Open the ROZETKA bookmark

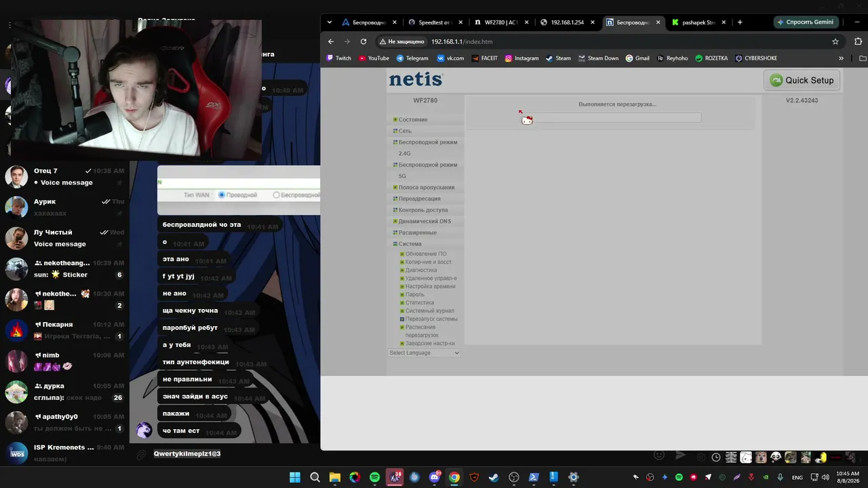click(711, 58)
